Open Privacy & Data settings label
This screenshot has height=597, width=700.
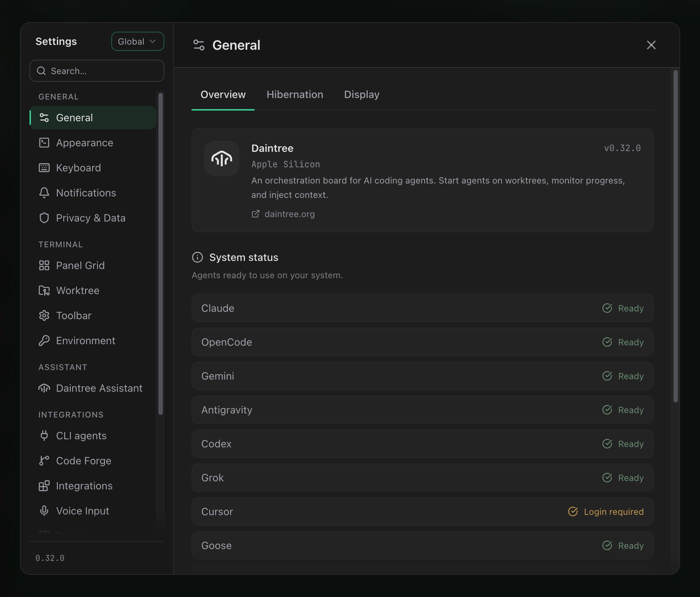pyautogui.click(x=91, y=218)
